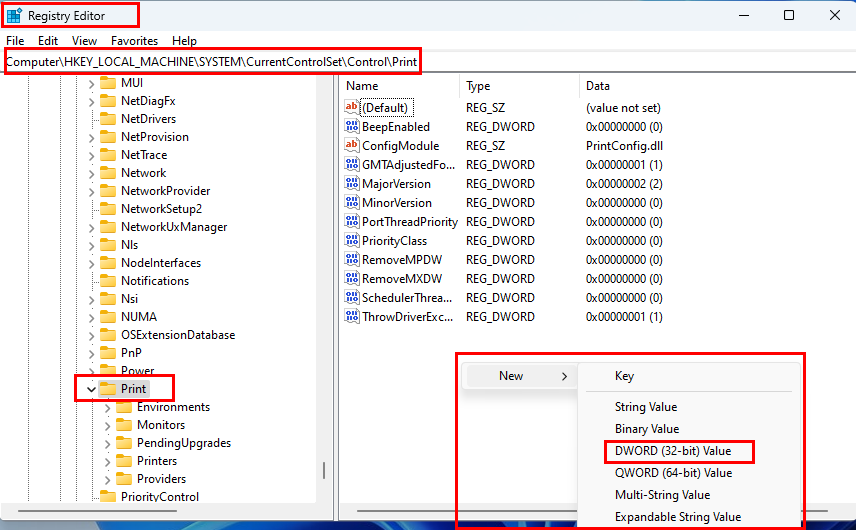Open the Edit menu
The image size is (856, 530).
click(x=47, y=41)
